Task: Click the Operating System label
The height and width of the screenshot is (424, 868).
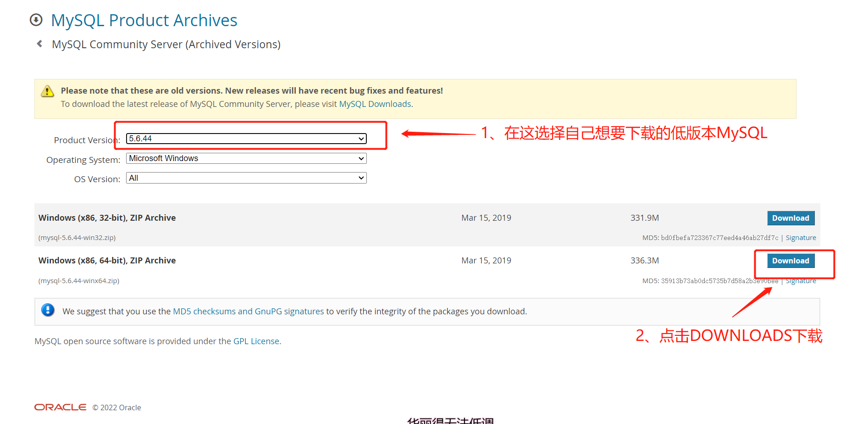Action: [83, 160]
